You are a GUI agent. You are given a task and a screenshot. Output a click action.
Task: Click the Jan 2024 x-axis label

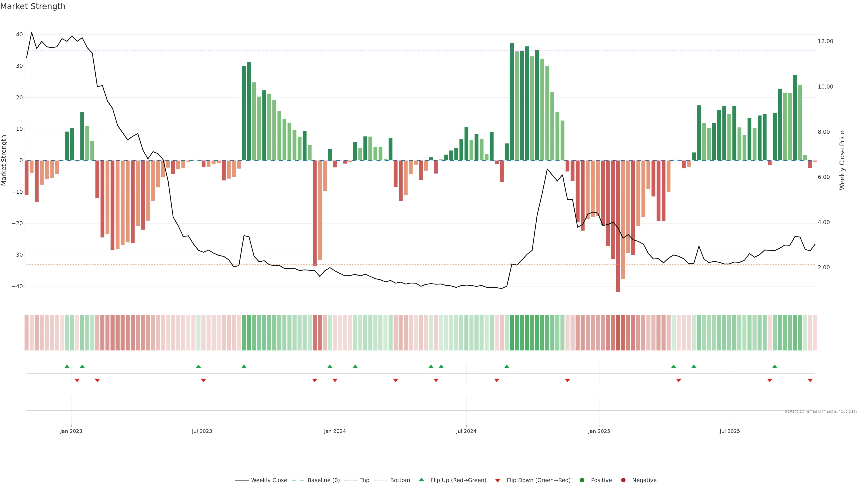point(335,431)
